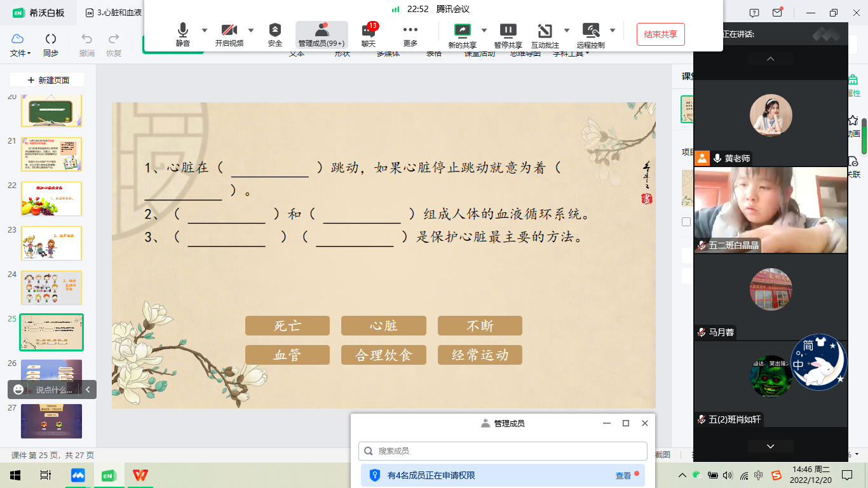This screenshot has width=868, height=488.
Task: Click the 心脏 answer tile
Action: click(x=383, y=326)
